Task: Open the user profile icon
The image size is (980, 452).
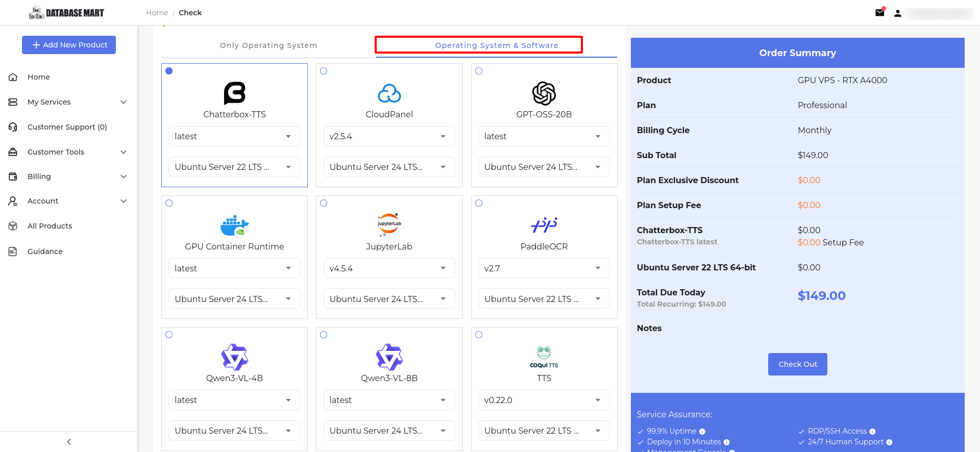Action: pos(898,13)
